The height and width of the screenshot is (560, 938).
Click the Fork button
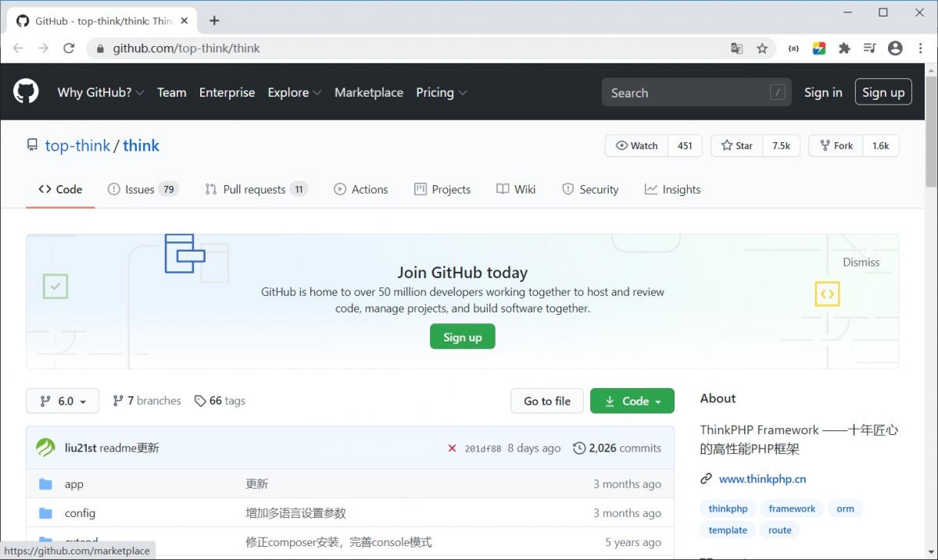[836, 146]
